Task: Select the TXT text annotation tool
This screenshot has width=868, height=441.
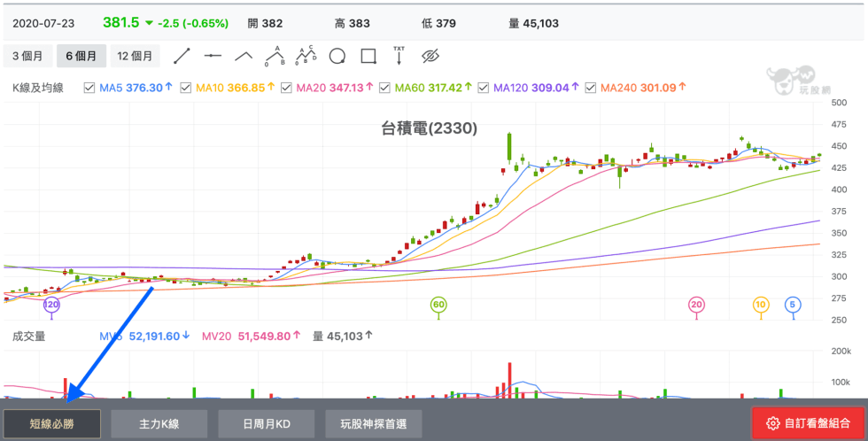Action: [399, 56]
